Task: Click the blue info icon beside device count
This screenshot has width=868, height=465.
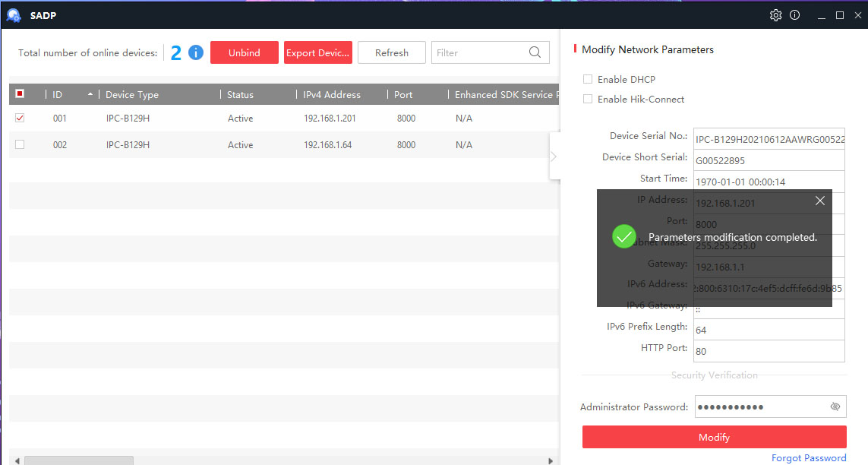Action: (x=195, y=52)
